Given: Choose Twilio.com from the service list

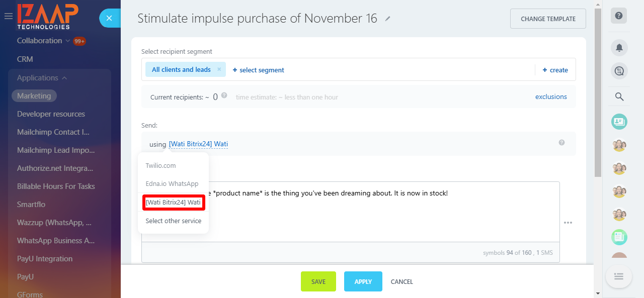Looking at the screenshot, I should [x=160, y=165].
